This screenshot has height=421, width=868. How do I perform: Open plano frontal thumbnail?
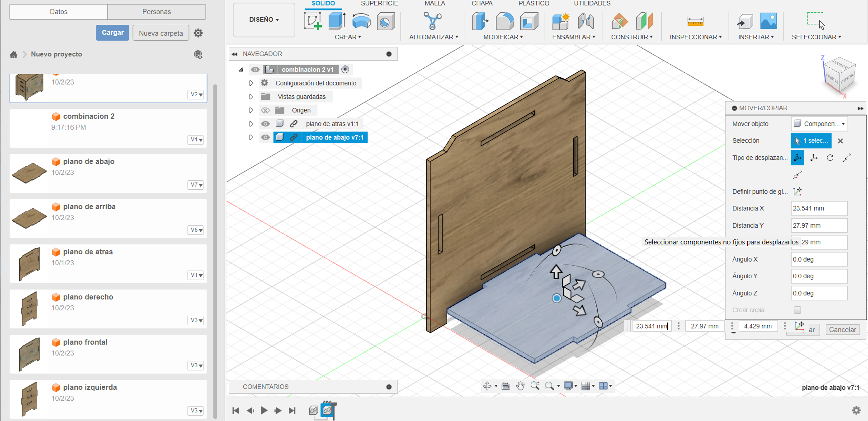(30, 355)
